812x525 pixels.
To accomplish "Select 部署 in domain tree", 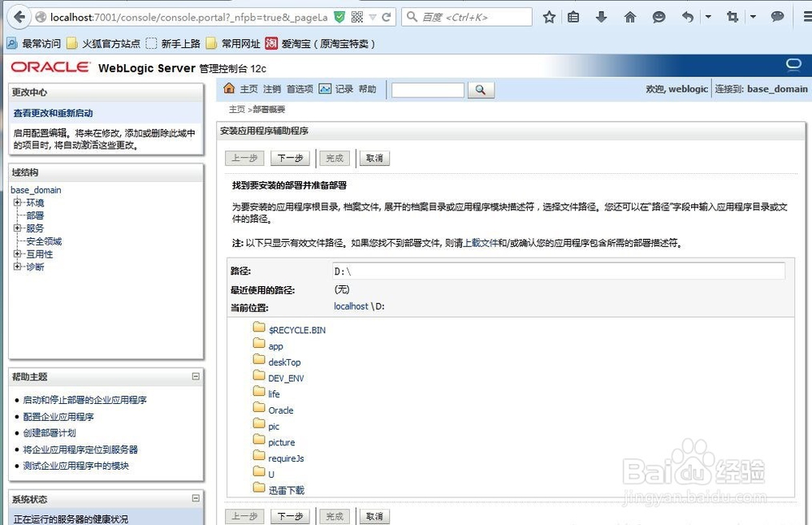I will click(35, 215).
